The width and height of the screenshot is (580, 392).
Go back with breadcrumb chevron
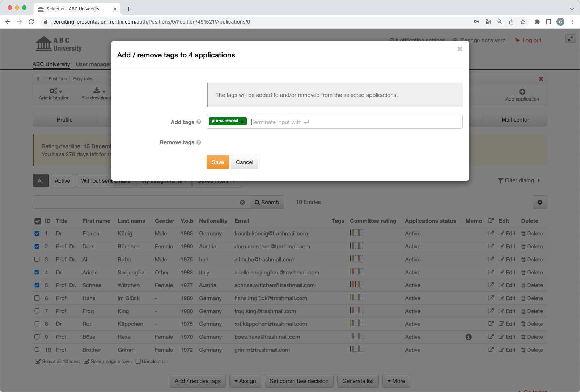coord(38,78)
